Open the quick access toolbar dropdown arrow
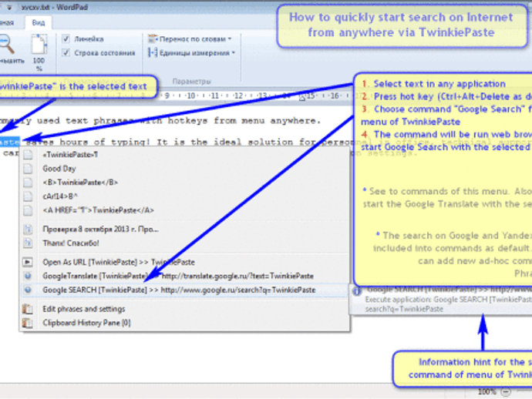Viewport: 532px width, 399px height. (9, 7)
